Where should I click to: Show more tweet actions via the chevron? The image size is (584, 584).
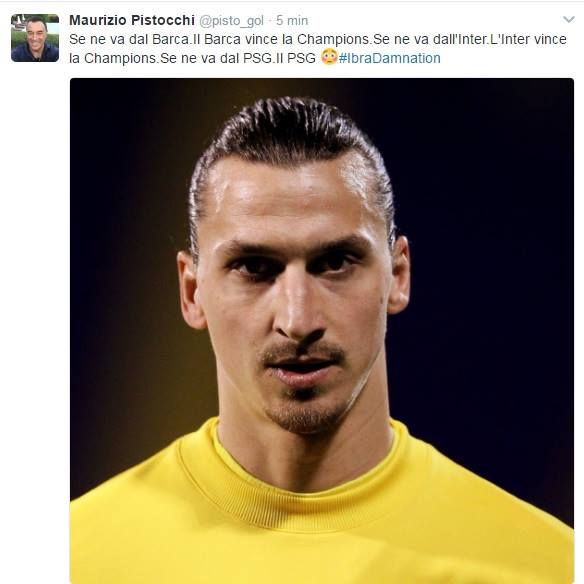(x=569, y=19)
